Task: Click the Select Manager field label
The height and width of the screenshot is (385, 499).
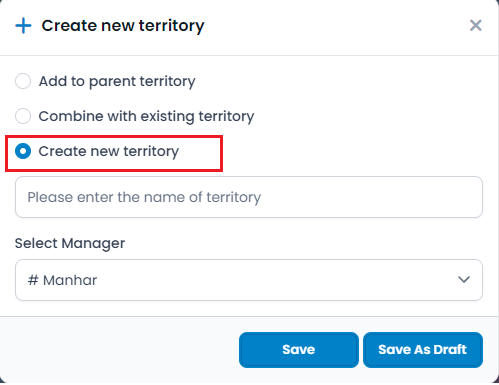Action: pos(70,243)
